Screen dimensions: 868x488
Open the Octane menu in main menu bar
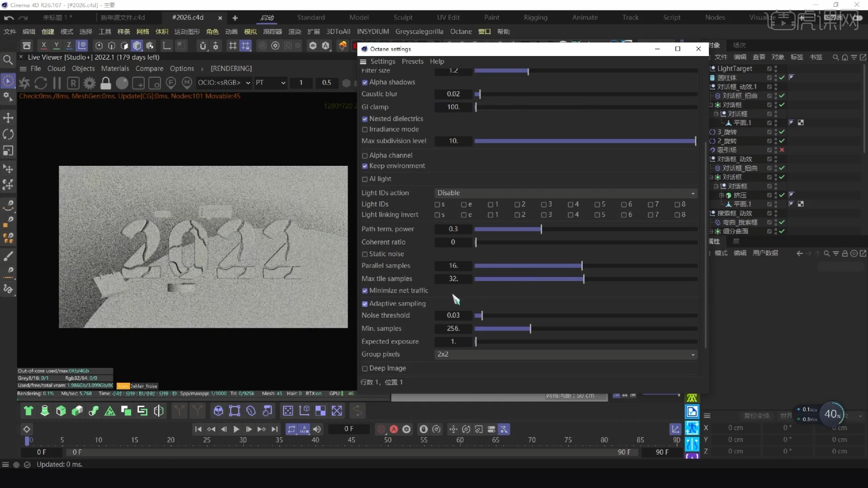coord(461,32)
